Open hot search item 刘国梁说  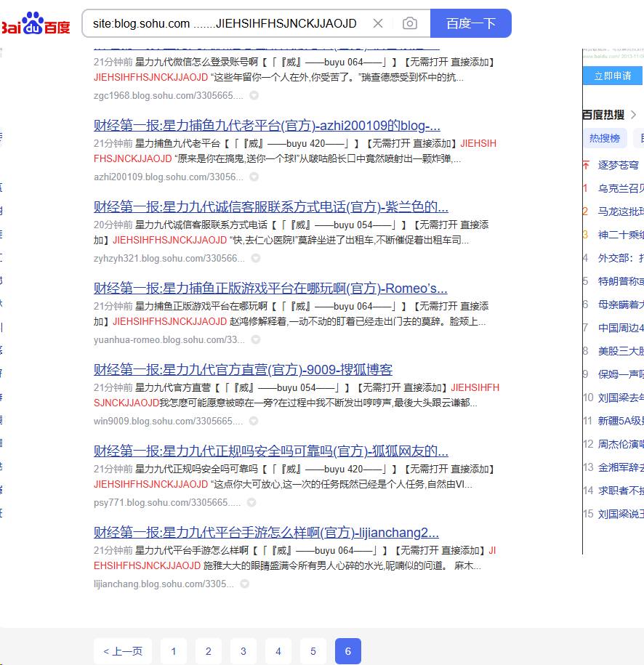tap(621, 514)
